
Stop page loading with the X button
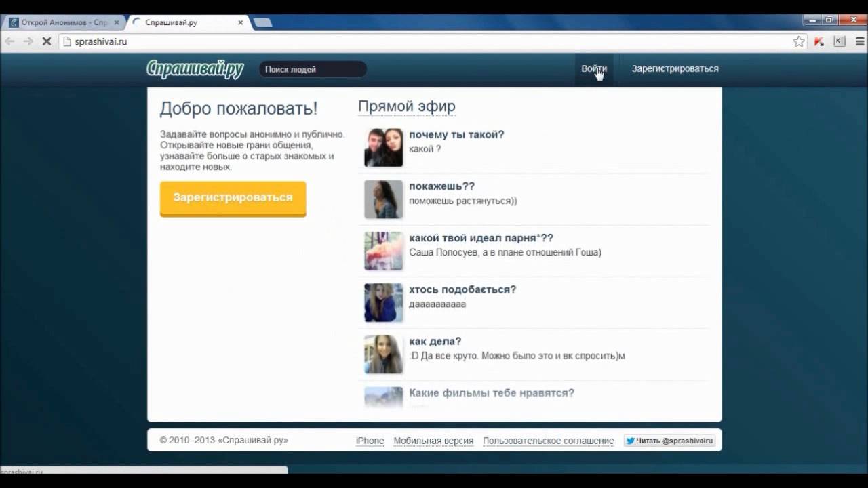[x=46, y=41]
